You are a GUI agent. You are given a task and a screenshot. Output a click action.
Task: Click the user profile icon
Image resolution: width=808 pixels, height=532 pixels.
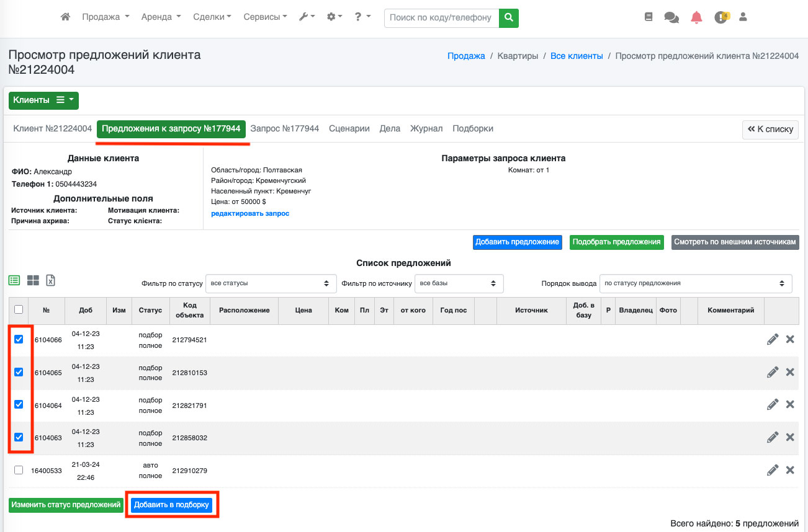click(743, 17)
